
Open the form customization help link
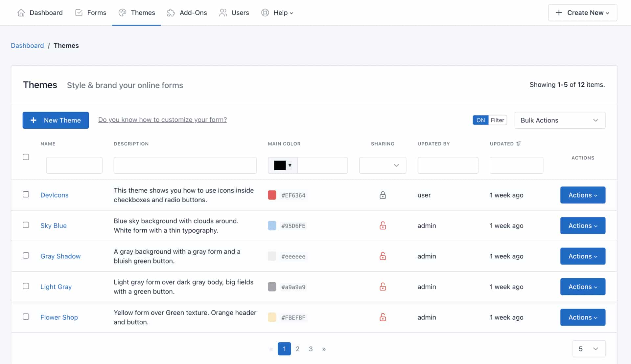point(162,119)
